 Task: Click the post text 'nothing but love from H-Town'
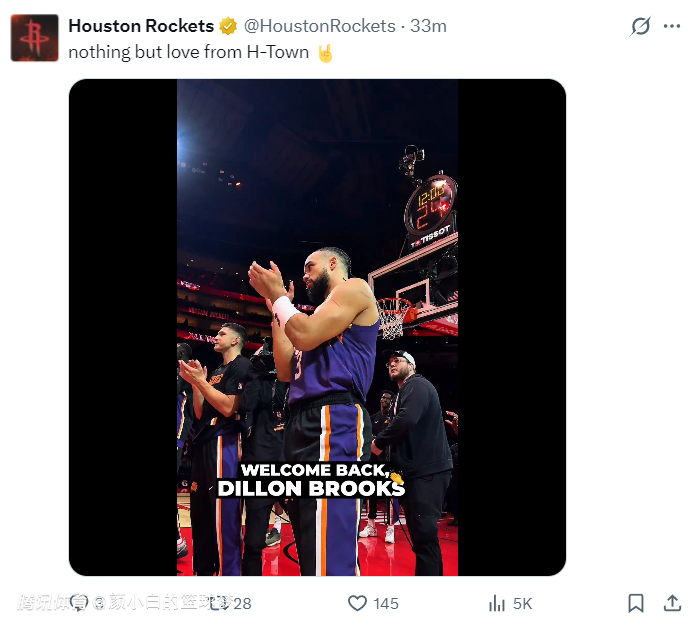pos(189,52)
